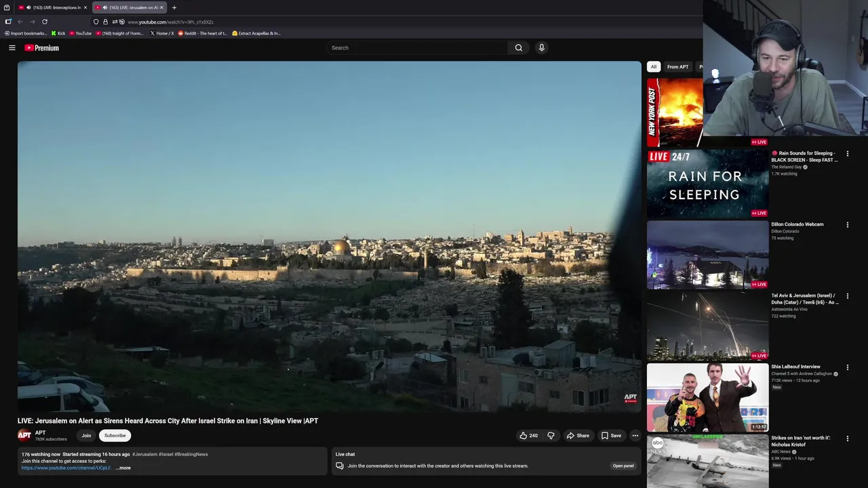Image resolution: width=868 pixels, height=488 pixels.
Task: Reload the page with refresh icon
Action: click(x=45, y=22)
